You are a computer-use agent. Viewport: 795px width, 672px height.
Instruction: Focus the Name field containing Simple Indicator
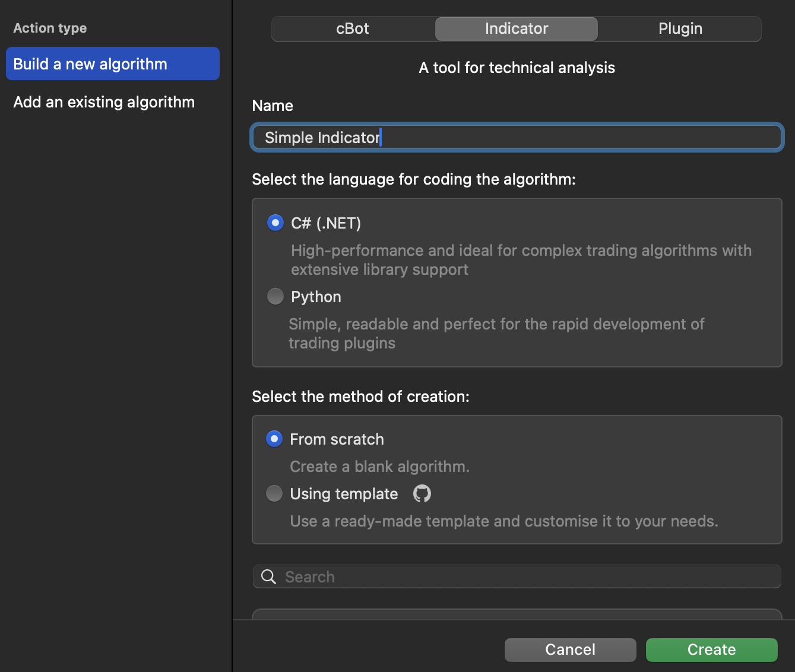517,138
